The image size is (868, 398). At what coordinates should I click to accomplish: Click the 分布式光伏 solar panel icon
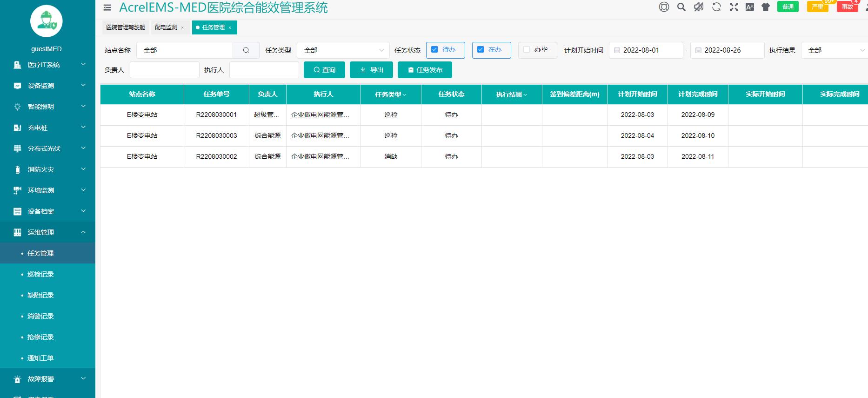17,148
